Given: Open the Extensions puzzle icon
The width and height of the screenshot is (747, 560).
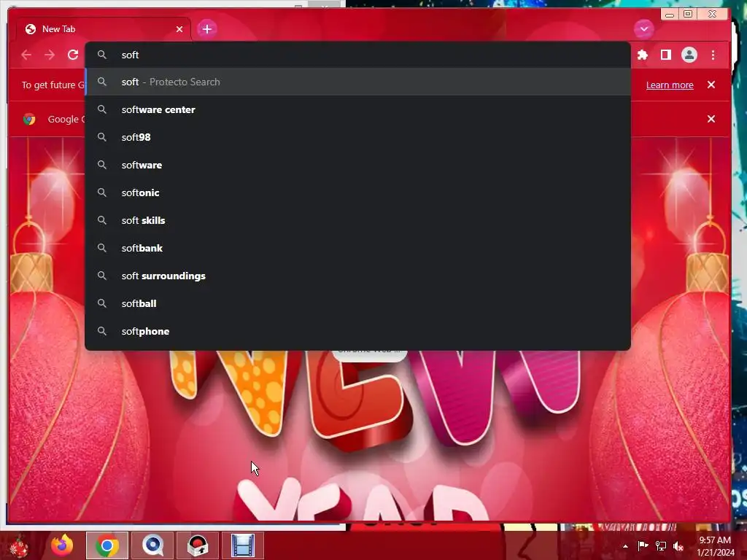Looking at the screenshot, I should (643, 55).
